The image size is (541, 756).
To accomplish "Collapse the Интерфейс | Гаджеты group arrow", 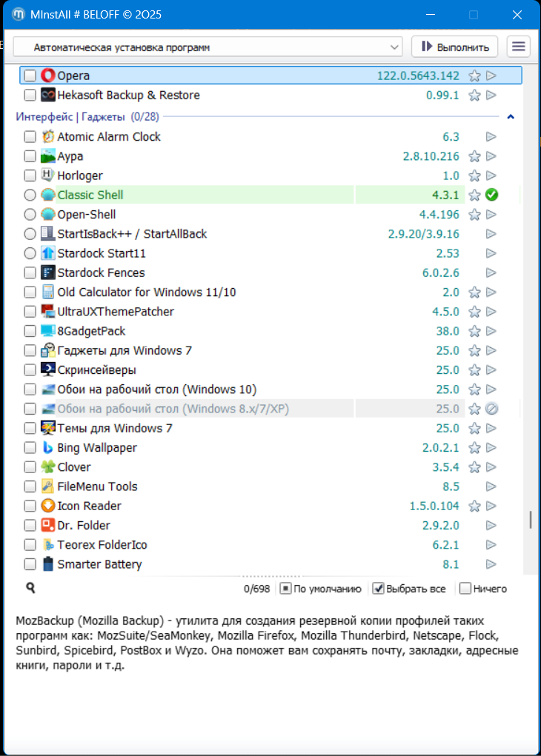I will click(x=511, y=117).
